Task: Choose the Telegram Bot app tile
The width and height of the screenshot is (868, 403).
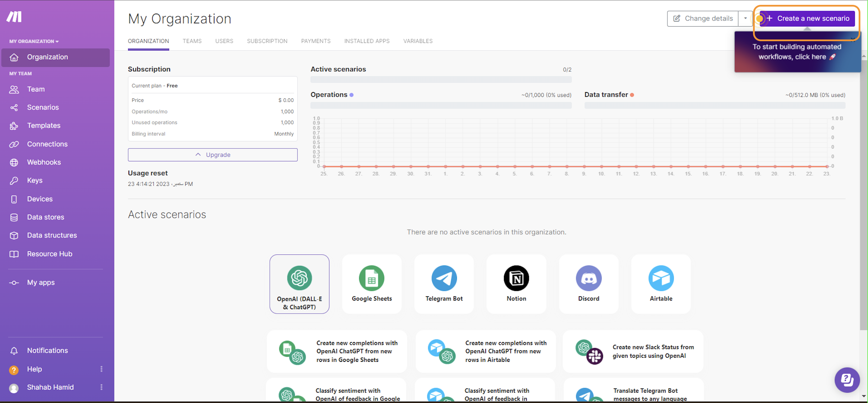Action: pos(444,284)
